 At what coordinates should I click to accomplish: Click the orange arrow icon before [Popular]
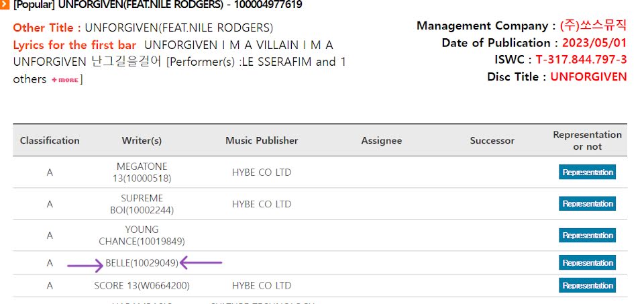click(4, 5)
